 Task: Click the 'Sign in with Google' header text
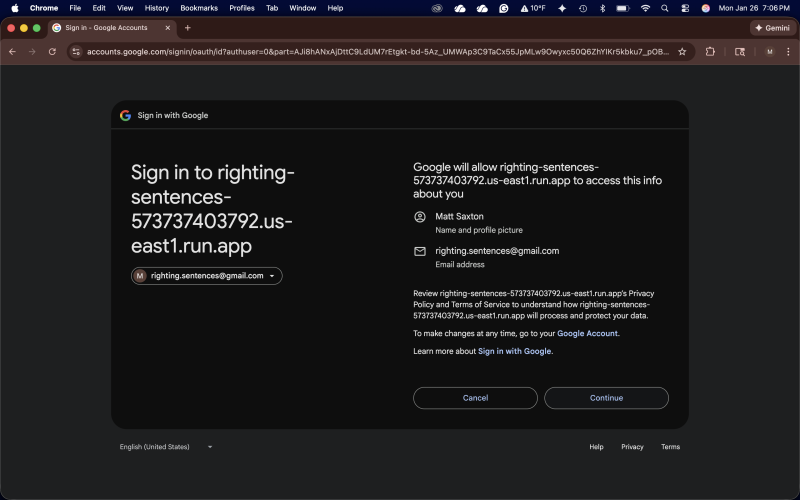pos(172,115)
